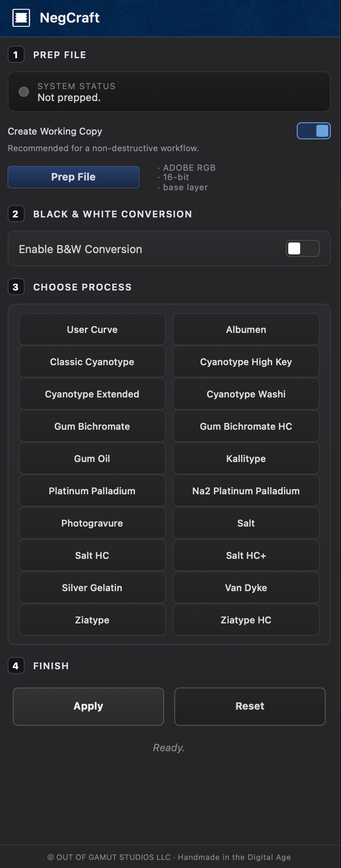
Task: Enable the B&W Conversion toggle
Action: [302, 248]
